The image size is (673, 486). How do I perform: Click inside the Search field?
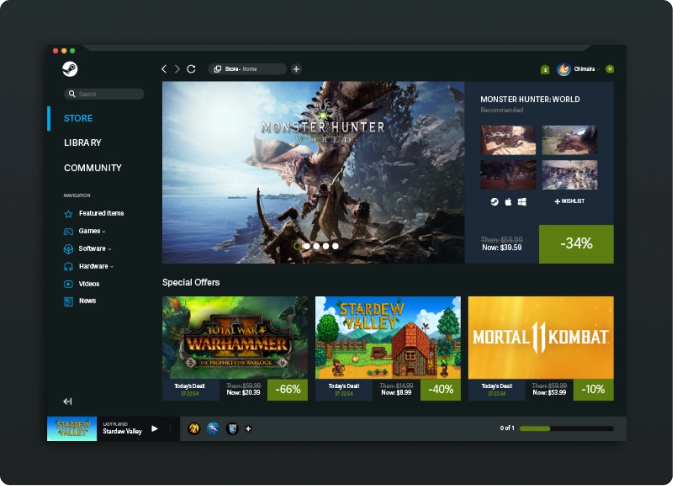click(104, 94)
